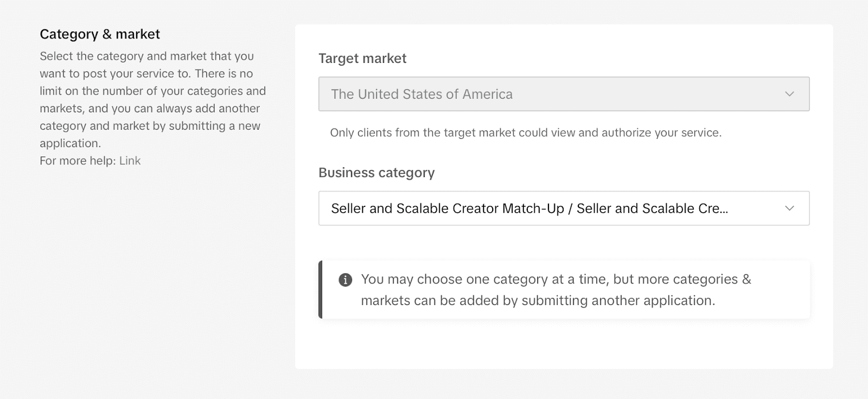Click inside the white form panel
Viewport: 868px width, 399px height.
563,342
